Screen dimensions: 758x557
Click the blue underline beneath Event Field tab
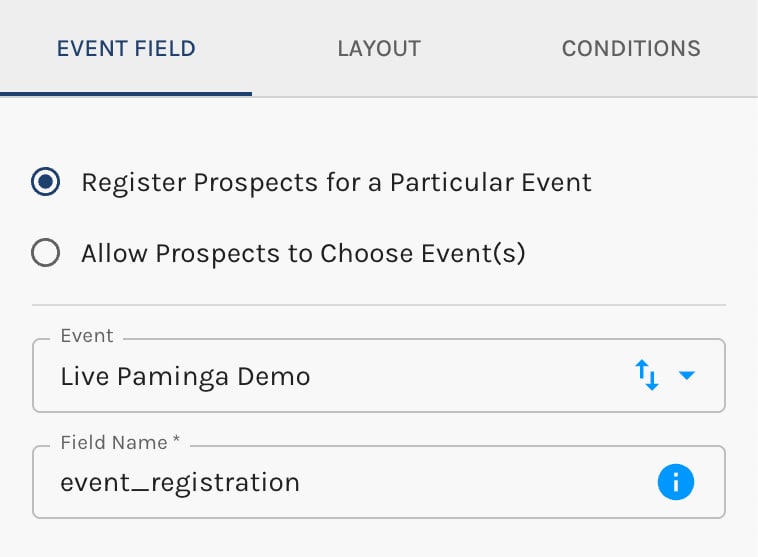pyautogui.click(x=126, y=94)
